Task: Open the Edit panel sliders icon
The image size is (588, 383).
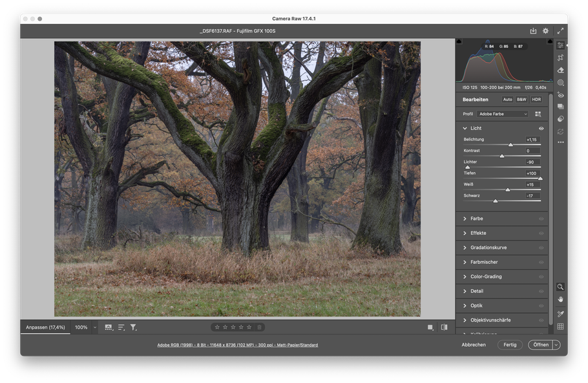Action: click(560, 45)
